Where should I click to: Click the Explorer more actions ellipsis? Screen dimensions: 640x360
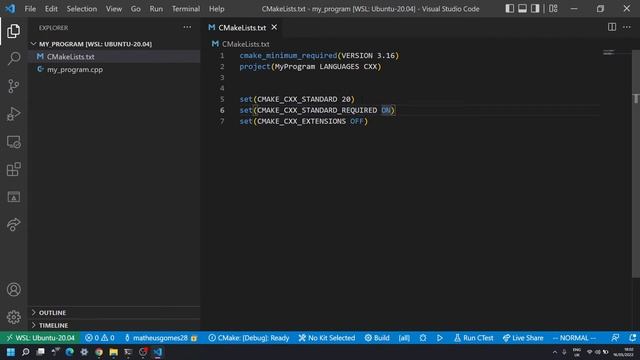187,27
